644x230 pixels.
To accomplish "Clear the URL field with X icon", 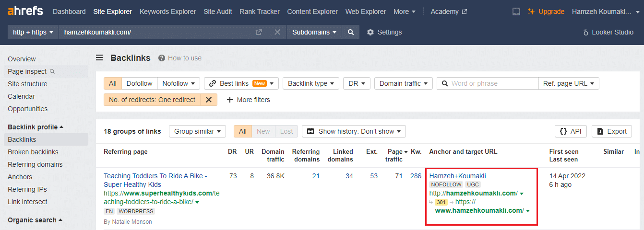I will click(x=277, y=32).
